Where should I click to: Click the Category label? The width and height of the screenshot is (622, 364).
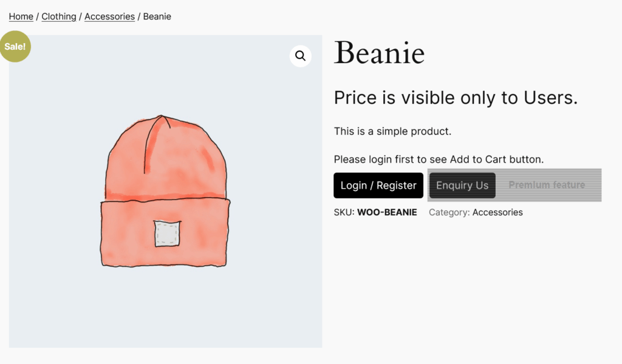449,212
